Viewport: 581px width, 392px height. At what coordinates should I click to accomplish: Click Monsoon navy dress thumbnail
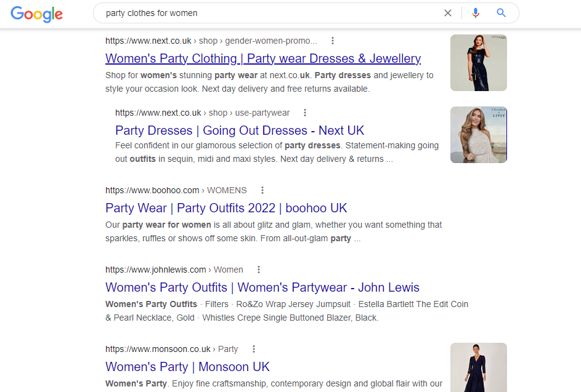(478, 367)
